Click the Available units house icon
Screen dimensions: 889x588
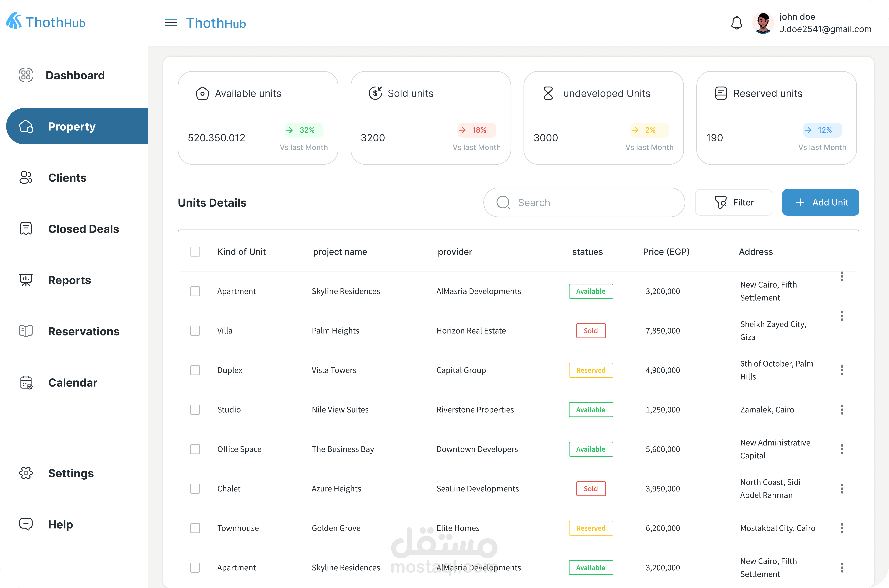202,93
